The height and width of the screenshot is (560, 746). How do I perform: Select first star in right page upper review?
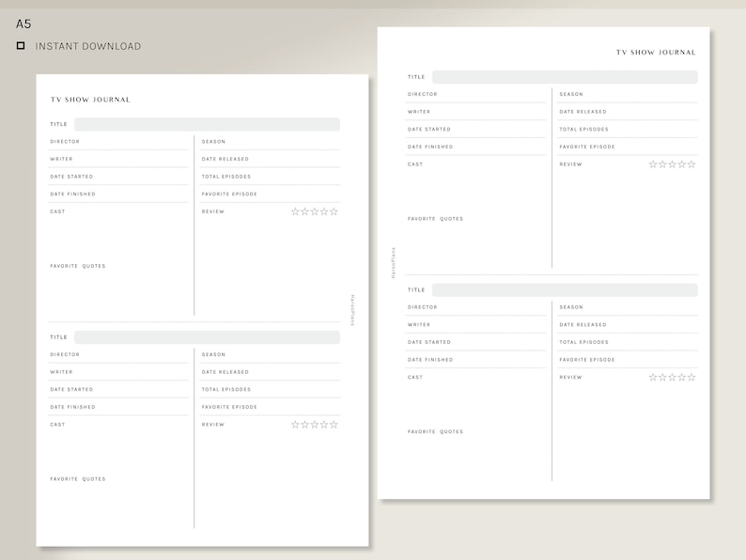(x=653, y=164)
